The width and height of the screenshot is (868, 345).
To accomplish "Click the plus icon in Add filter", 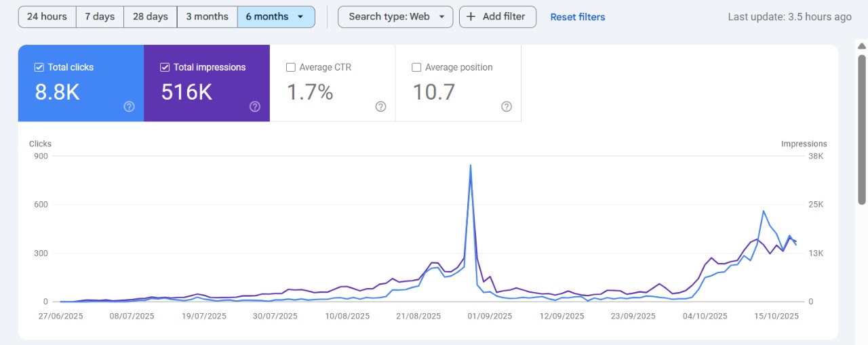I will tap(471, 17).
